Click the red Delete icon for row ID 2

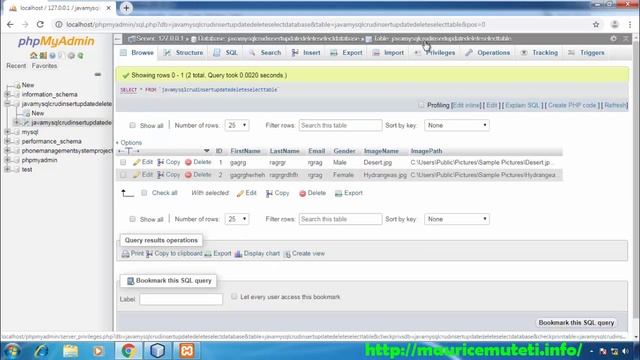188,175
